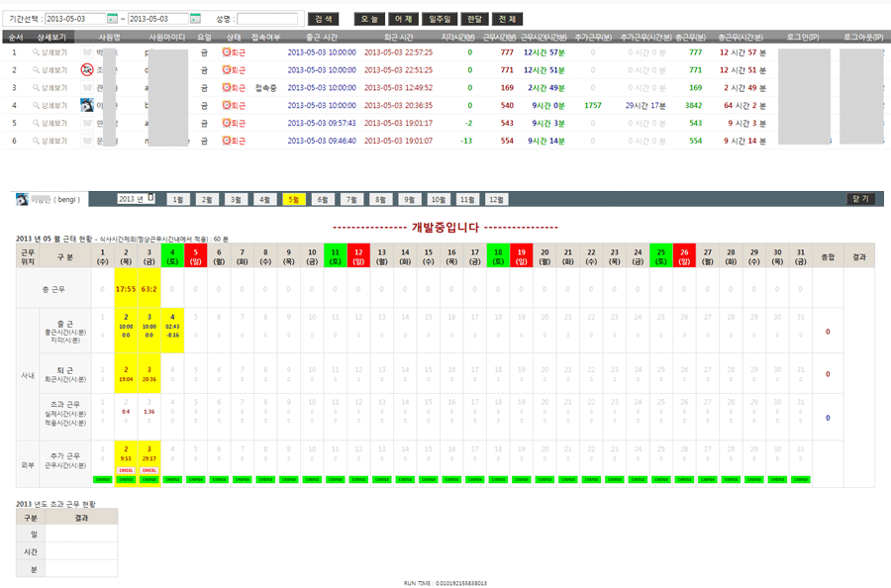Click the 퇴근 status icon in row 3
Screen dimensions: 891x588
[x=227, y=87]
